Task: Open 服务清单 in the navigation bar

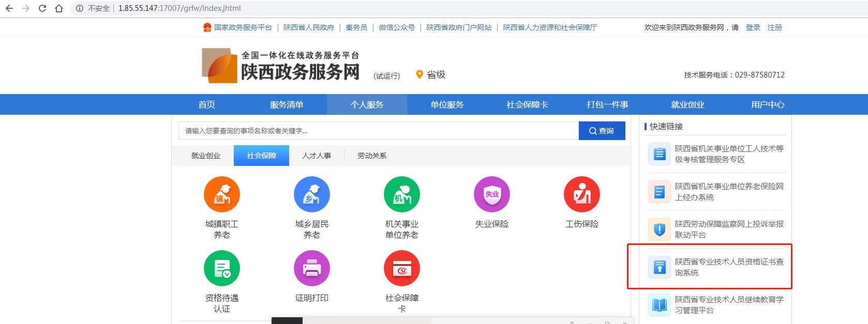Action: 287,105
